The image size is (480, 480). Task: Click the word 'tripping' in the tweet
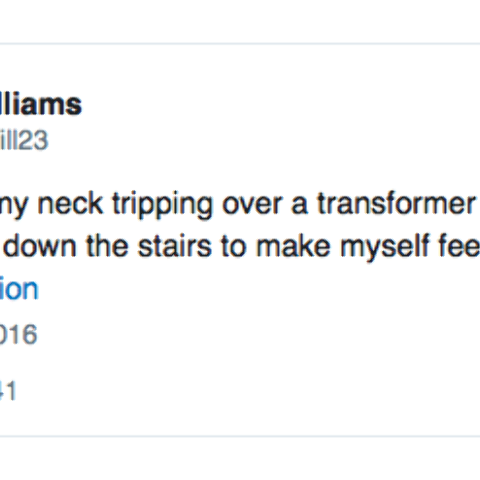[x=162, y=205]
